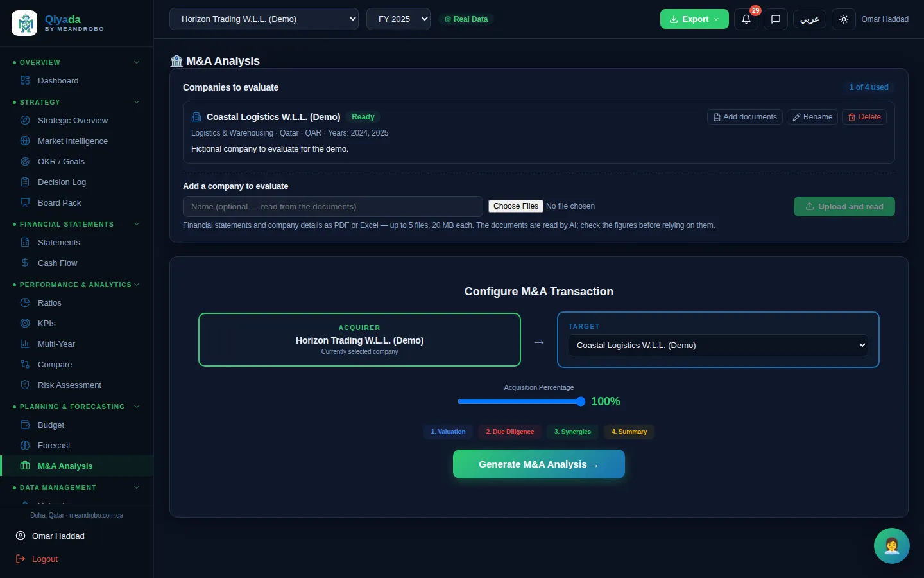
Task: Click the Acquisition Percentage slider handle
Action: (581, 401)
